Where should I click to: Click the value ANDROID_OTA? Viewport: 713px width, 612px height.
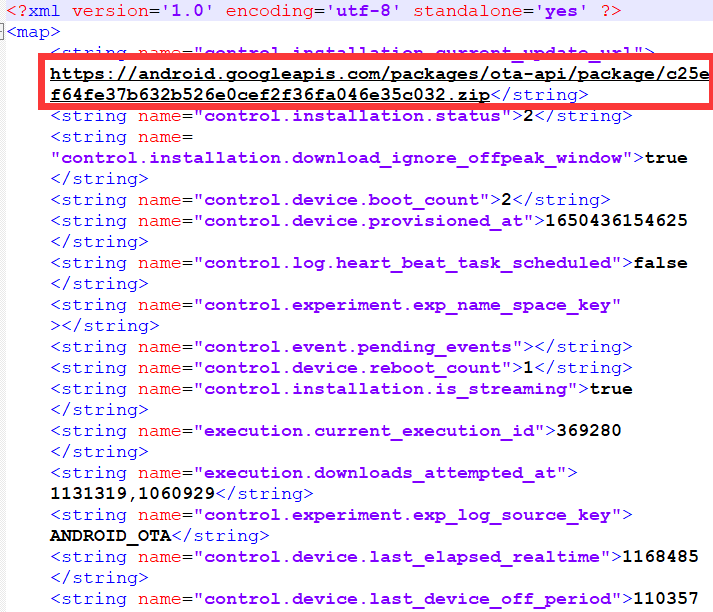(110, 536)
